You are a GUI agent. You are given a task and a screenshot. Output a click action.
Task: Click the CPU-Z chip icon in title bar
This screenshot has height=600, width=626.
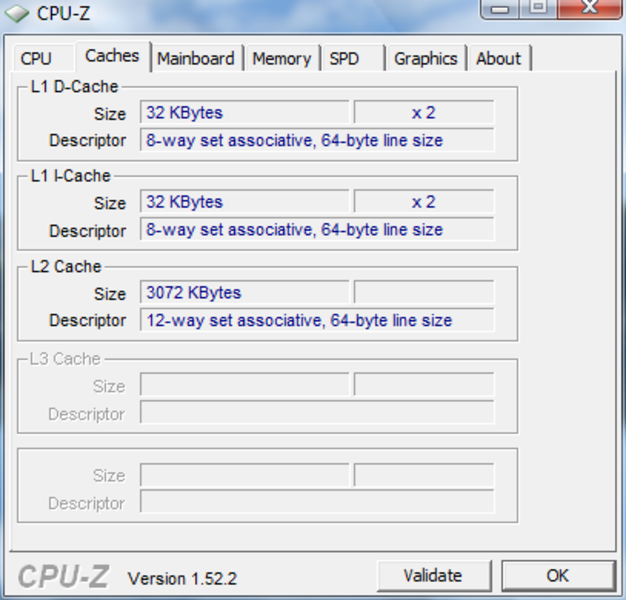click(x=17, y=14)
